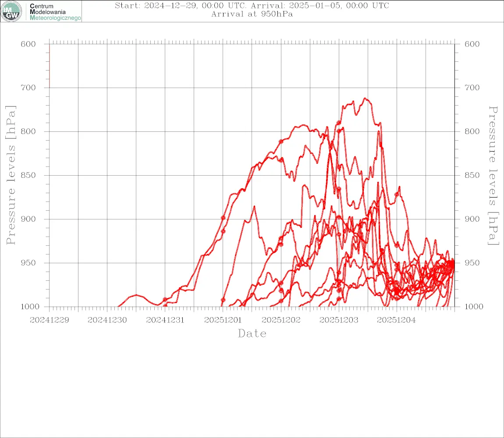Click the highest trajectory peak near 725 hPa
The height and width of the screenshot is (438, 504).
365,99
